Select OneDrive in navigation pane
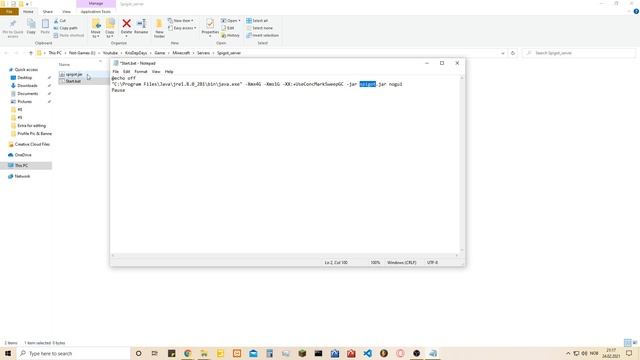Viewport: 640px width, 360px height. pos(23,155)
